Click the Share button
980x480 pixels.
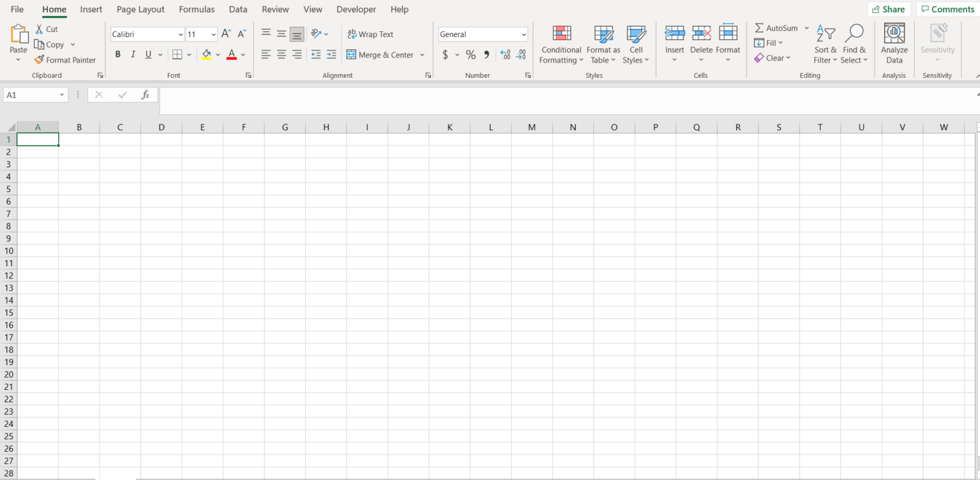(889, 9)
